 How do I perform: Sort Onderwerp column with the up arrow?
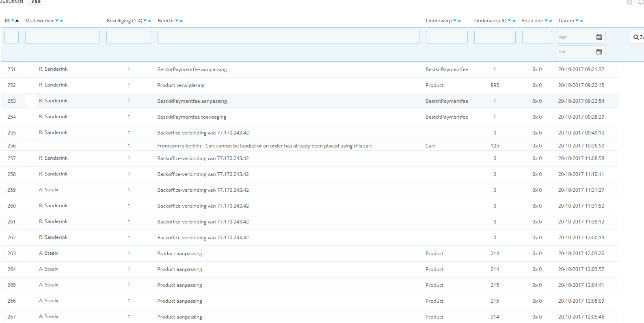pyautogui.click(x=459, y=21)
